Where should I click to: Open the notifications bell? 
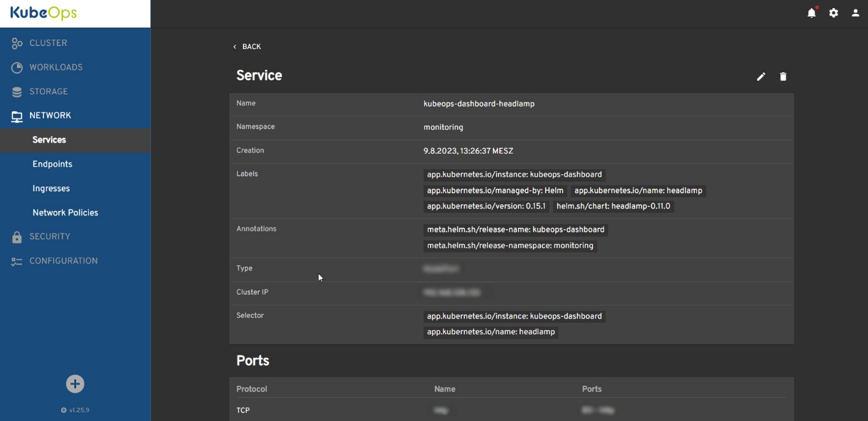coord(812,13)
